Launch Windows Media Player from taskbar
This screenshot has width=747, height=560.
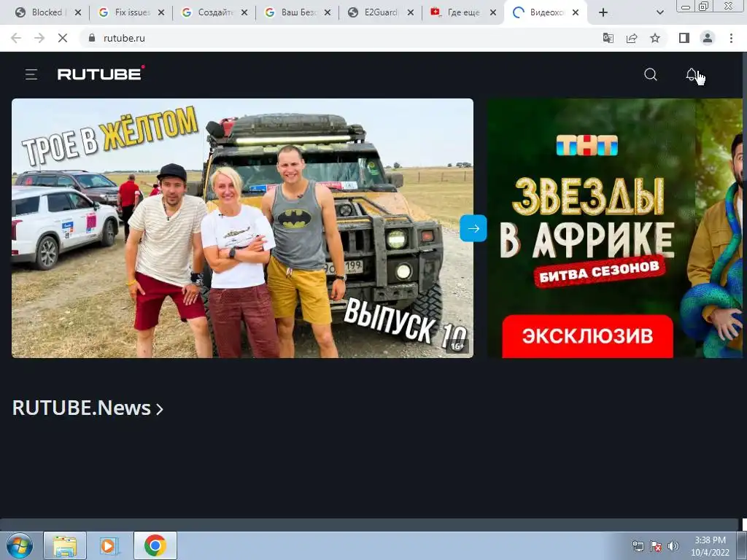109,545
